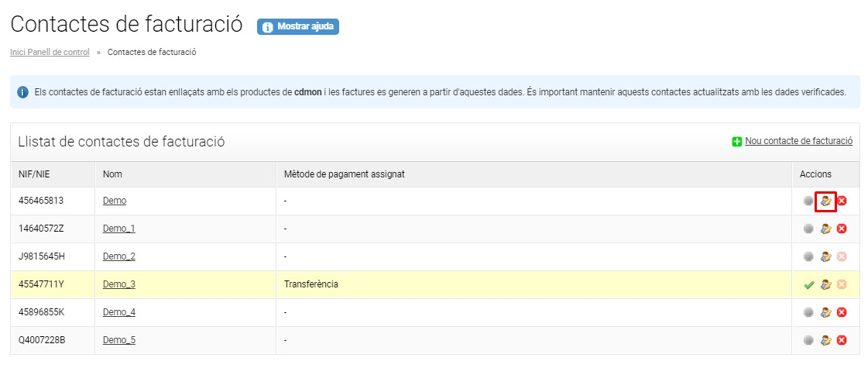
Task: Click the Nom column header
Action: click(x=112, y=174)
